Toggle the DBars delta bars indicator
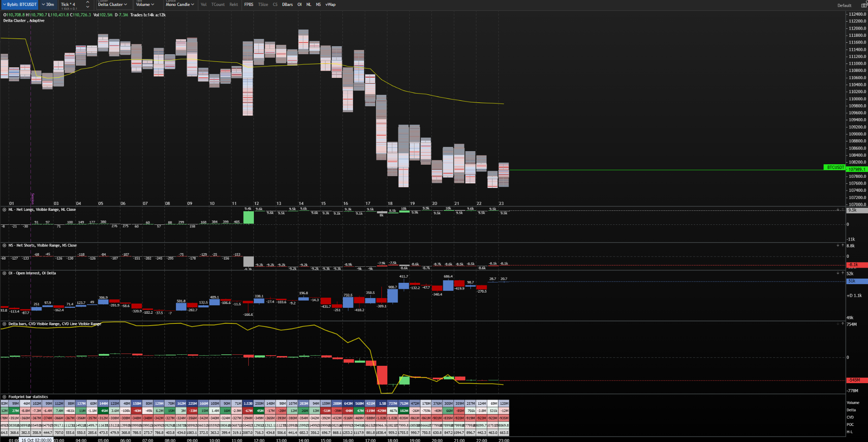The image size is (868, 442). coord(287,5)
